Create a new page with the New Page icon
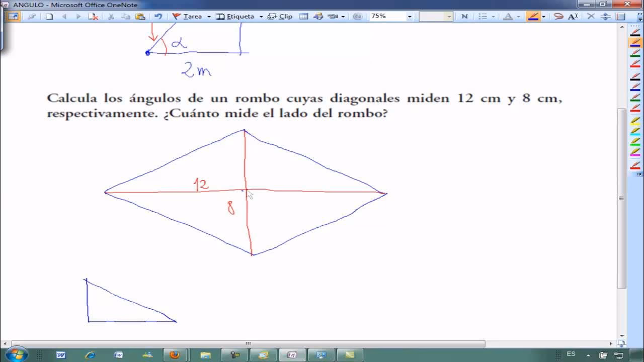Image resolution: width=644 pixels, height=362 pixels. pyautogui.click(x=49, y=16)
